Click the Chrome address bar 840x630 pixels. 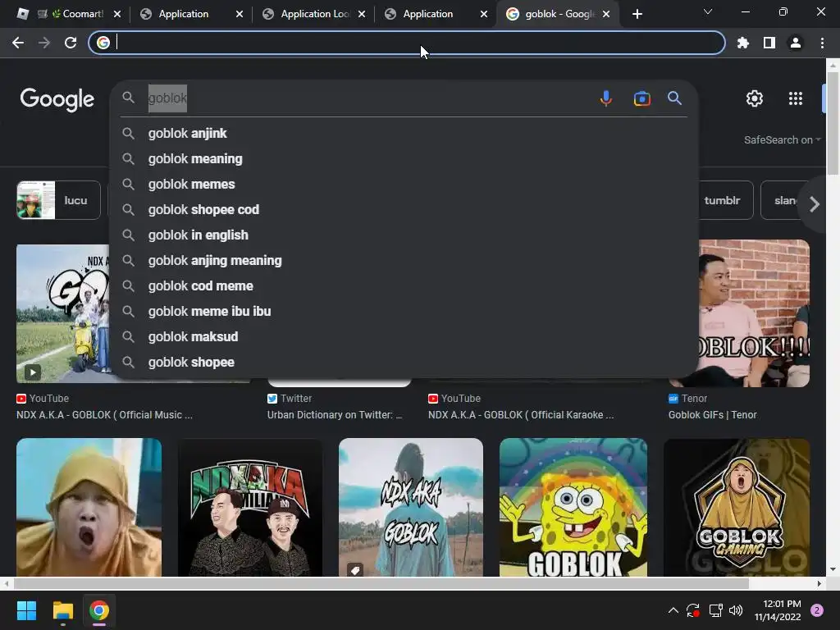[407, 43]
